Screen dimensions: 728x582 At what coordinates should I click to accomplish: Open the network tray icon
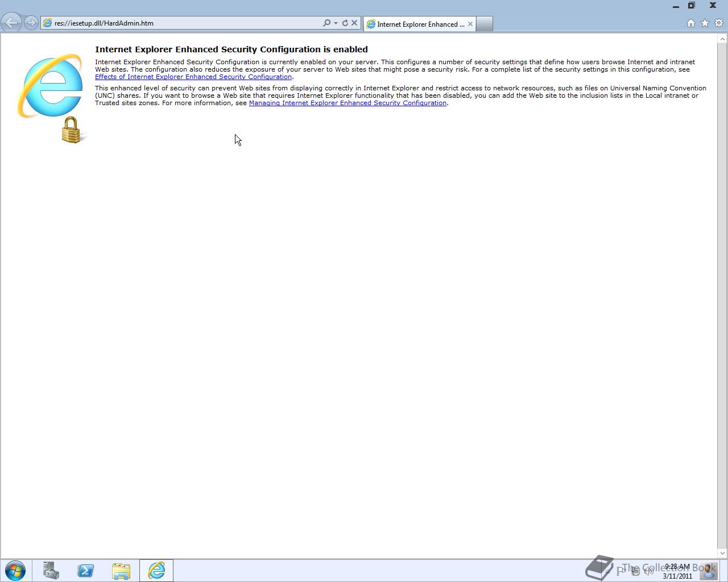coord(635,571)
